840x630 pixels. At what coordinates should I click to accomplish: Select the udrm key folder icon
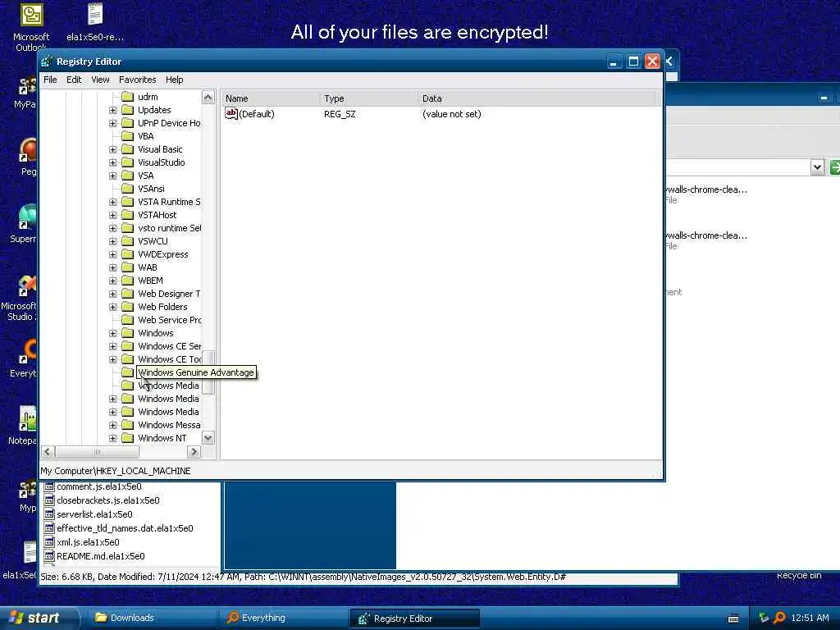pyautogui.click(x=127, y=97)
